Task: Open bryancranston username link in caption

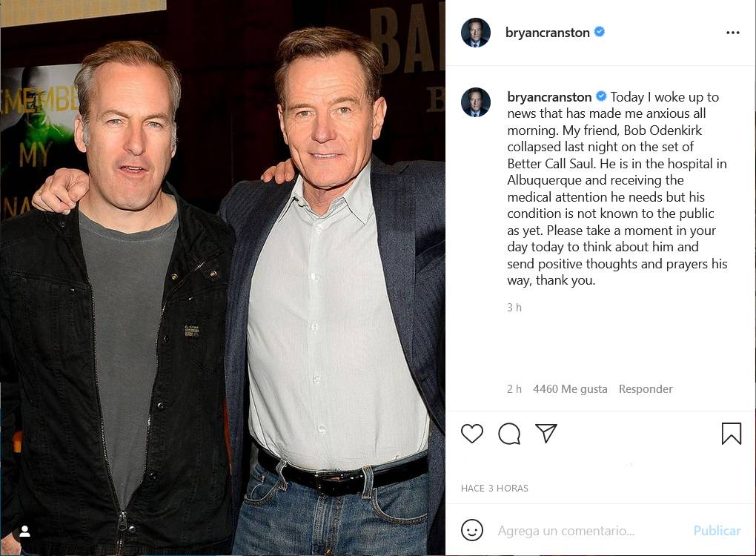Action: [549, 97]
